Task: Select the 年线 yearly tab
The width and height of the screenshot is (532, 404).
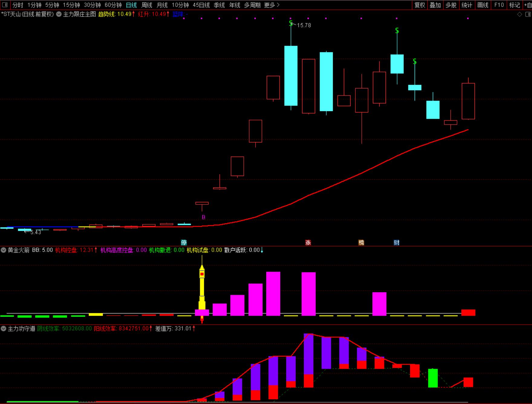Action: pyautogui.click(x=235, y=5)
